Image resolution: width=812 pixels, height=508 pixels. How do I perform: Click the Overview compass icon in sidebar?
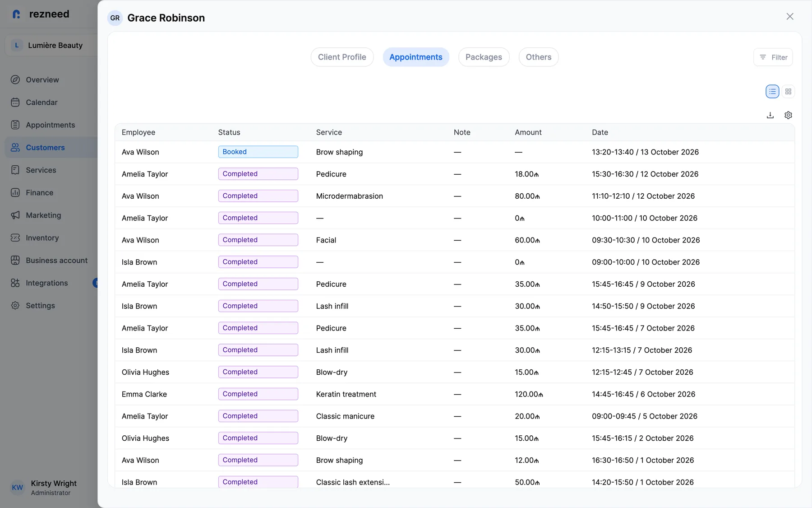15,80
